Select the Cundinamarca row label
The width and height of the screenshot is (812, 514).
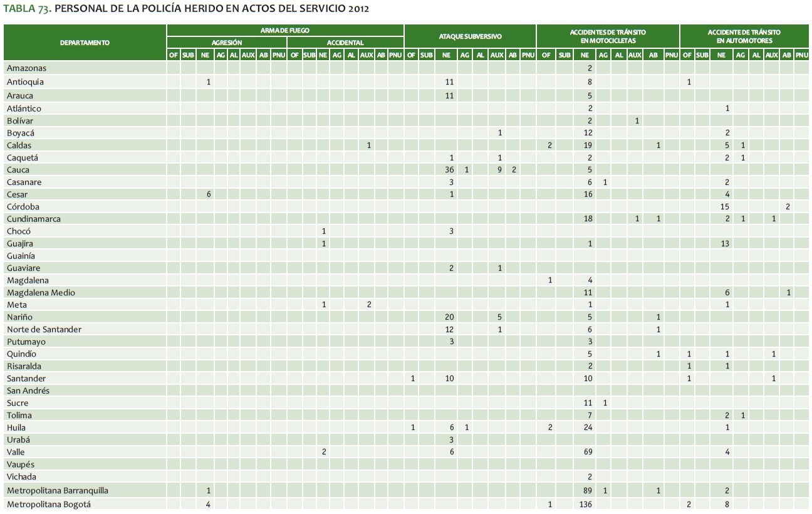[34, 219]
